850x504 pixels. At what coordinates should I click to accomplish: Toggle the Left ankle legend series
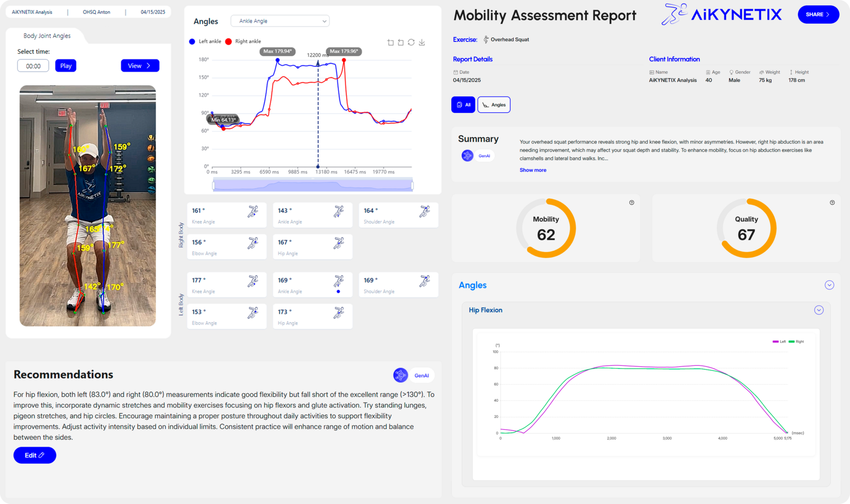(205, 41)
